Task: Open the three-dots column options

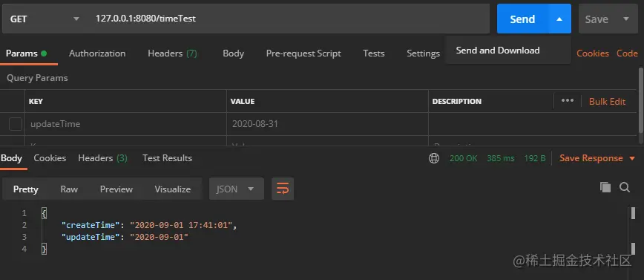Action: [567, 101]
